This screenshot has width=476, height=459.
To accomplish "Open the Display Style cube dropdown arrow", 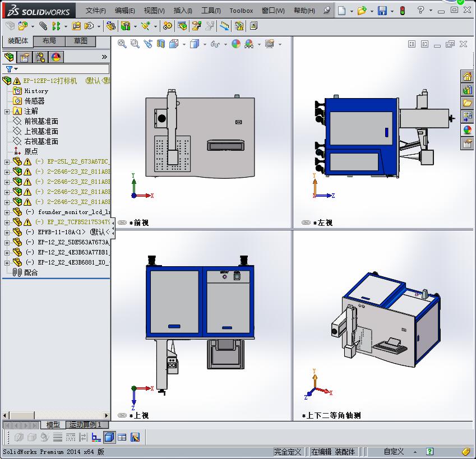I will [x=205, y=45].
